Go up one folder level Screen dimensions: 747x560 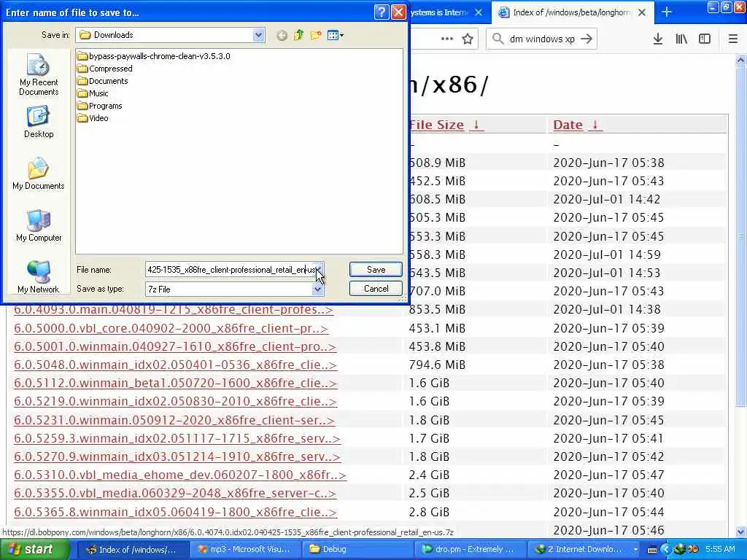pyautogui.click(x=298, y=35)
